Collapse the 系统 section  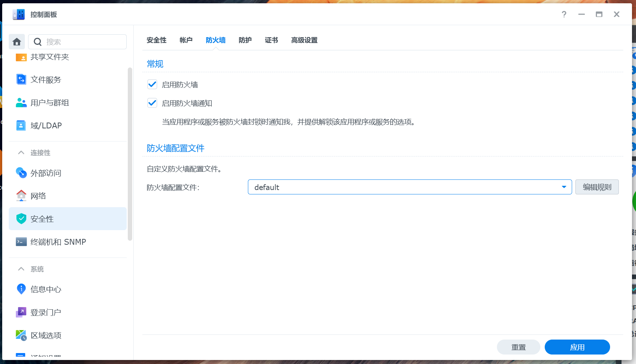click(21, 269)
